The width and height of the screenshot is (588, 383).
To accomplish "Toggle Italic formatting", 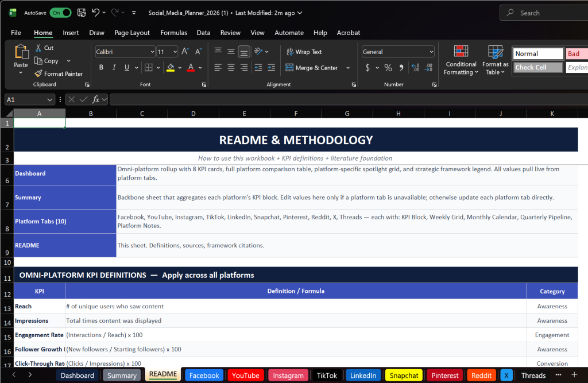I will 114,68.
